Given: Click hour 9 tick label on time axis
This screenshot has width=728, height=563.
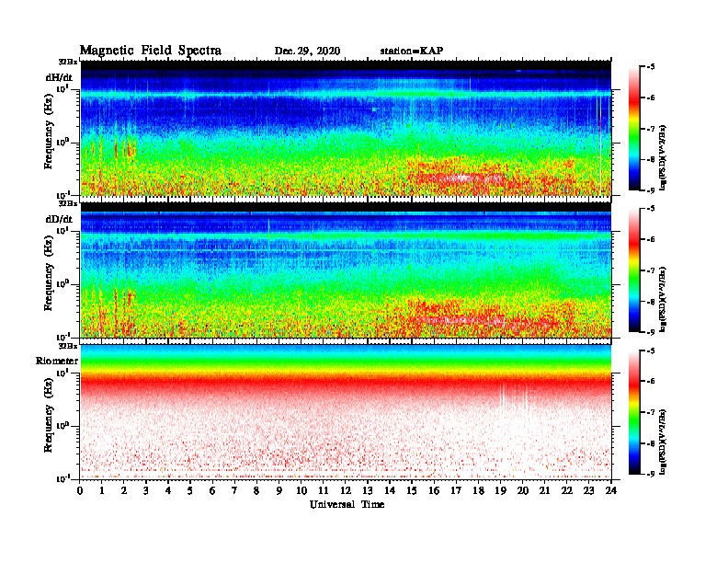Looking at the screenshot, I should tap(279, 490).
